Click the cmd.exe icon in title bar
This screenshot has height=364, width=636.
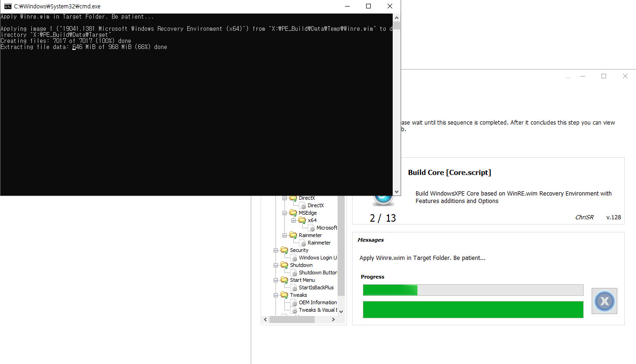point(8,7)
